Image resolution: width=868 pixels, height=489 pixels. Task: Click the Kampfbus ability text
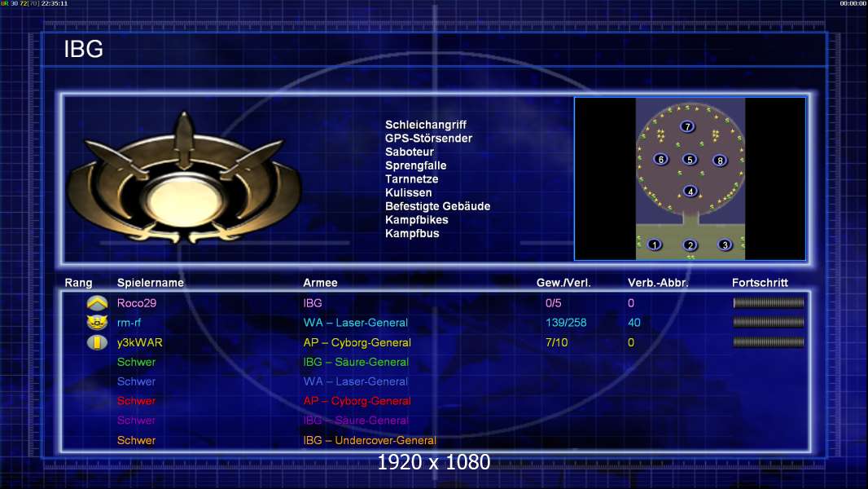pyautogui.click(x=412, y=233)
